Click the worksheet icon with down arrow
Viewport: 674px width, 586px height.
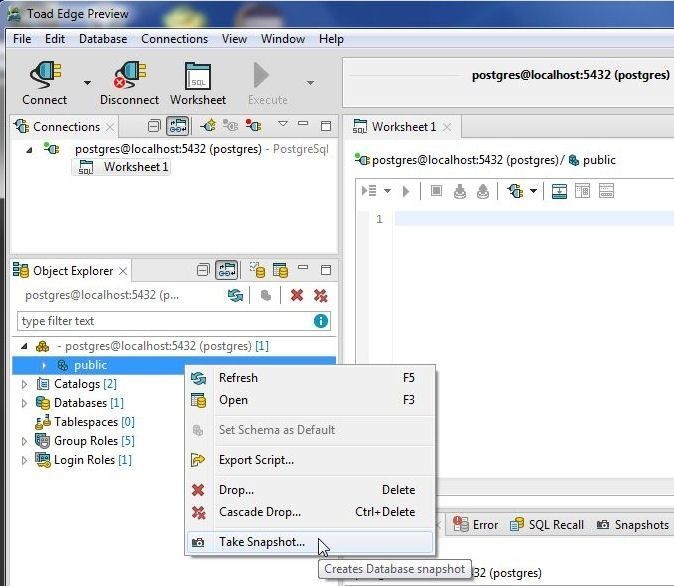tap(559, 191)
